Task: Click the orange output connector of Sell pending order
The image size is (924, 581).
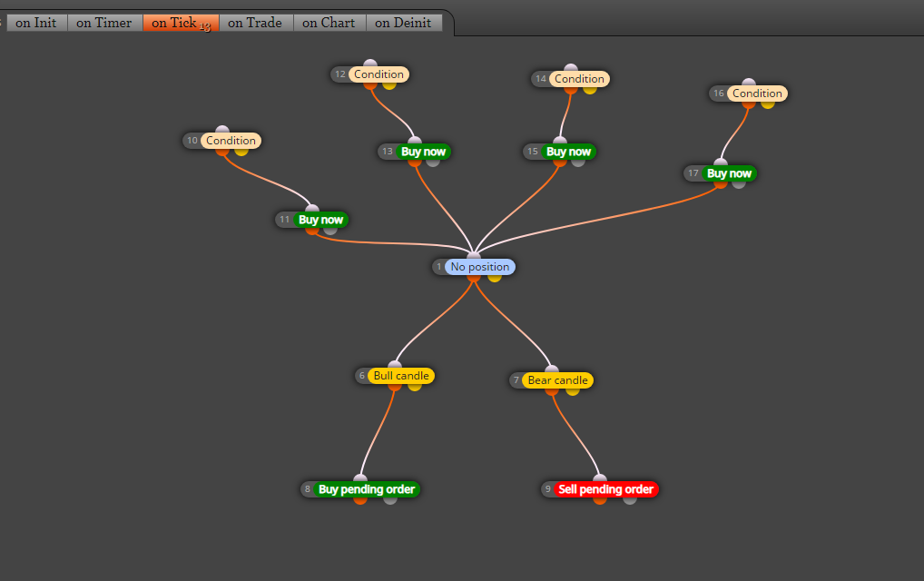Action: (600, 499)
